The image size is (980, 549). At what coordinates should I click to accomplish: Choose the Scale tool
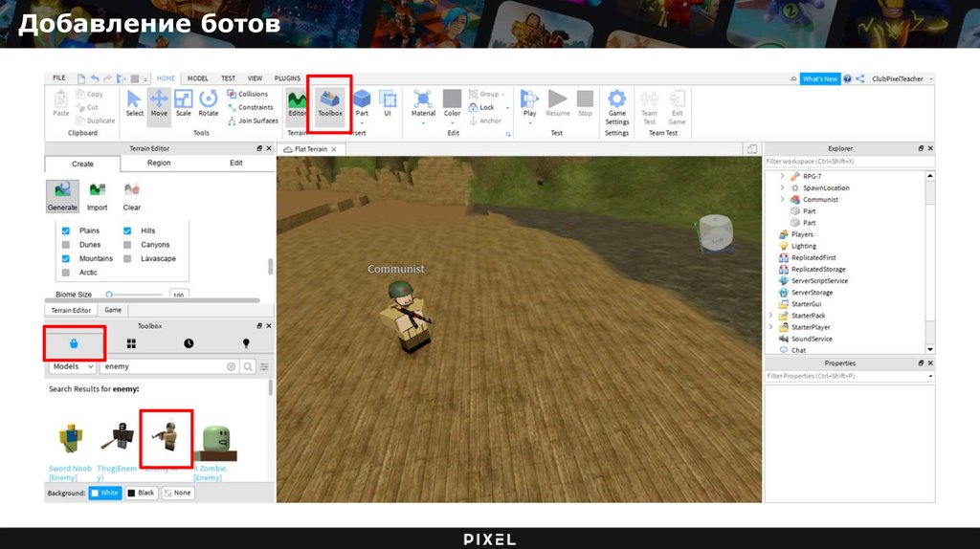coord(183,103)
